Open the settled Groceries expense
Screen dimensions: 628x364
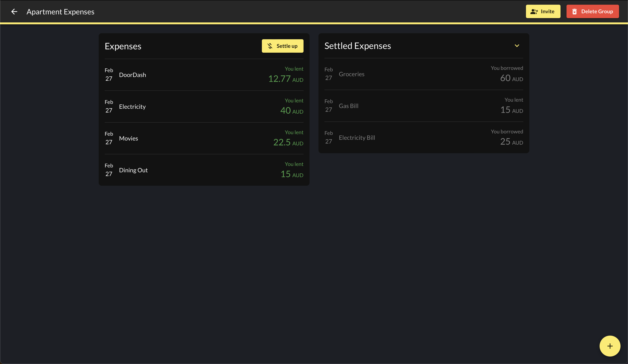tap(424, 74)
